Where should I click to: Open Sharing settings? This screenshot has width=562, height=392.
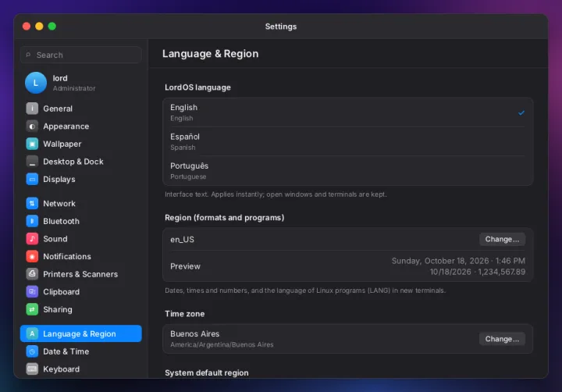81,309
